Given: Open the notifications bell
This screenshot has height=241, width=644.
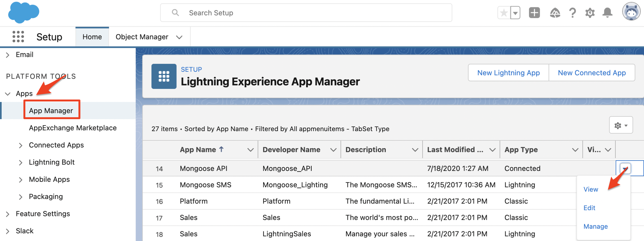Looking at the screenshot, I should 607,13.
